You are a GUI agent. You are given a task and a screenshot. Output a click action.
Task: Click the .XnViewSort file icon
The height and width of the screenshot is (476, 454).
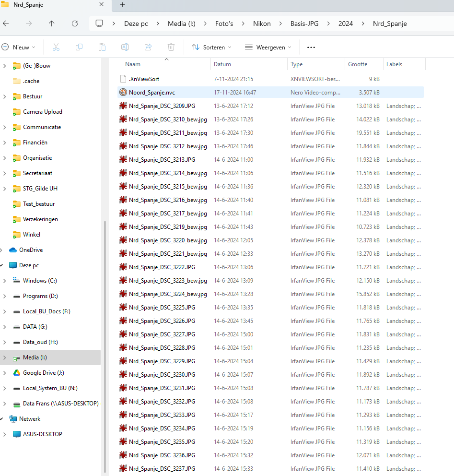click(x=123, y=79)
